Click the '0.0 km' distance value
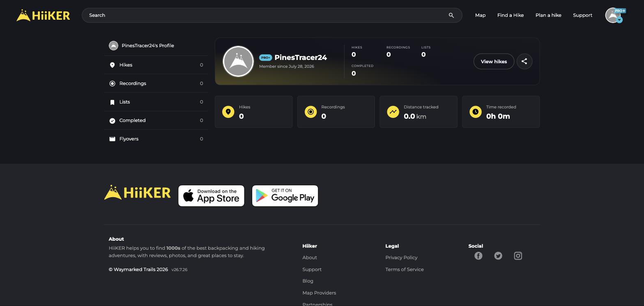This screenshot has width=644, height=306. tap(415, 117)
